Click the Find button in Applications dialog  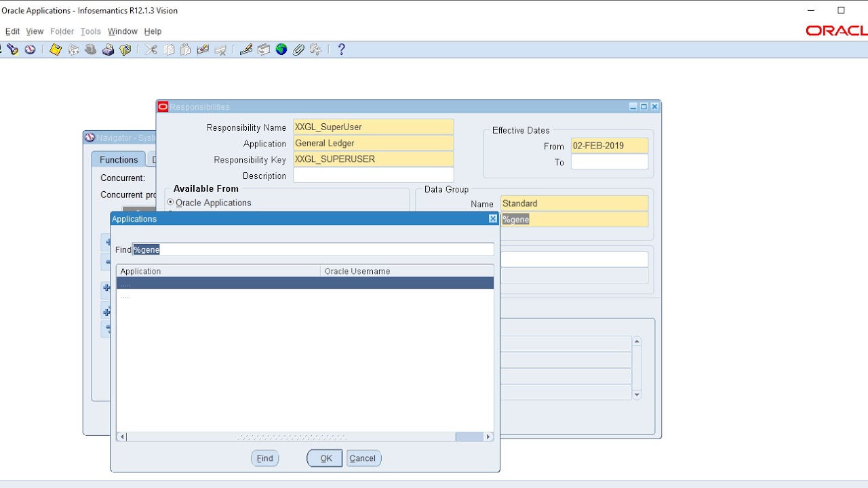[x=264, y=458]
